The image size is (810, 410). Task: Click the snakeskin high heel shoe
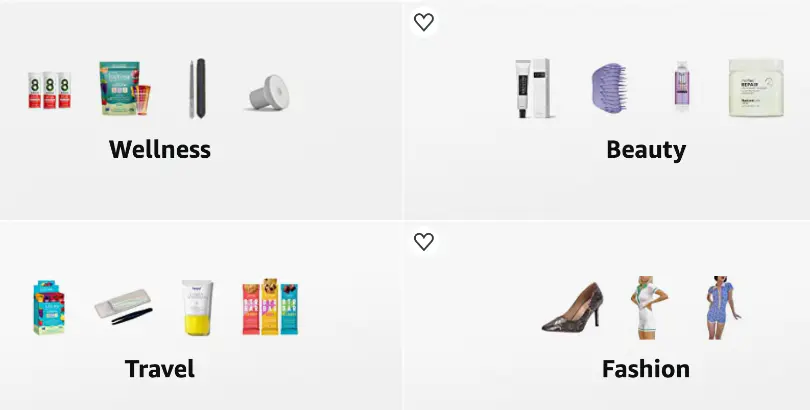(573, 307)
